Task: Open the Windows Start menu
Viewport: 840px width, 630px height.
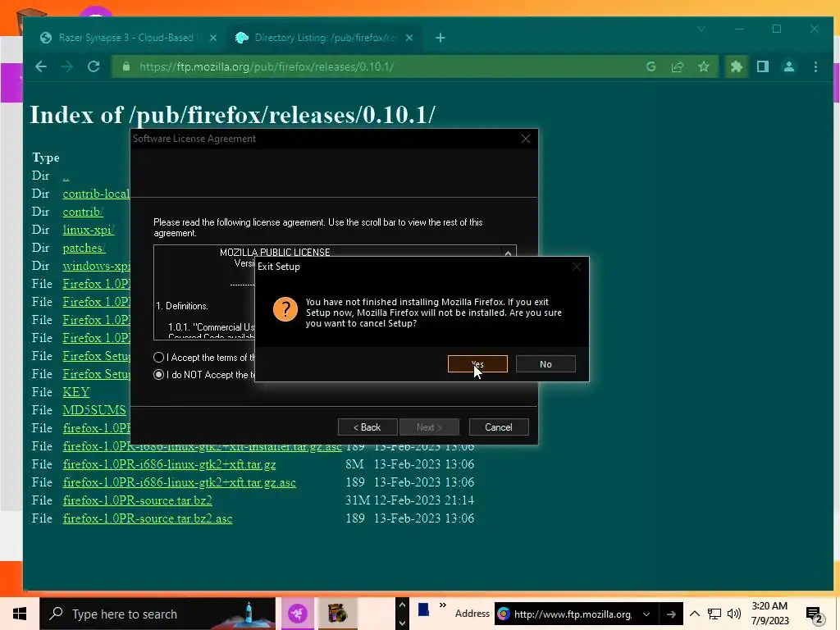Action: click(x=20, y=614)
